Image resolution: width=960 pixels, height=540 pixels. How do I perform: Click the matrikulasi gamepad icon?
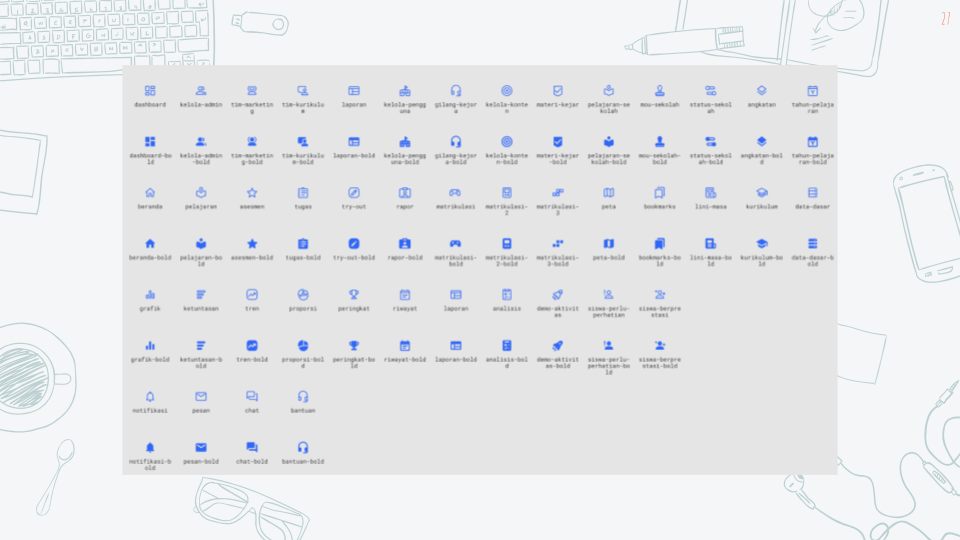(x=456, y=193)
